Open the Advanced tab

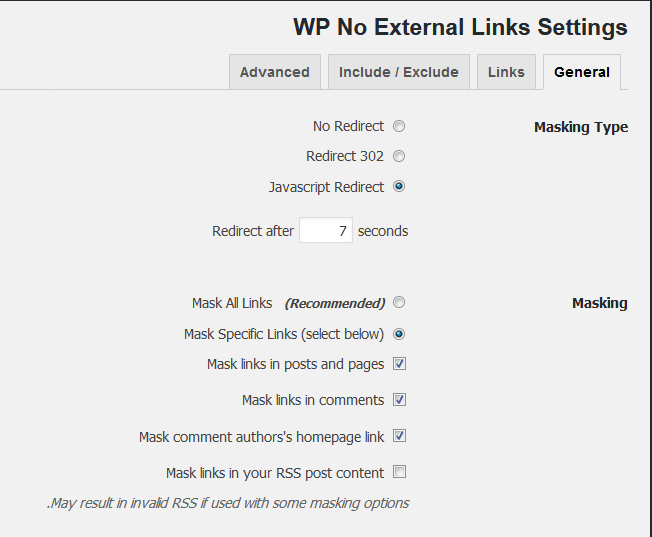coord(274,72)
